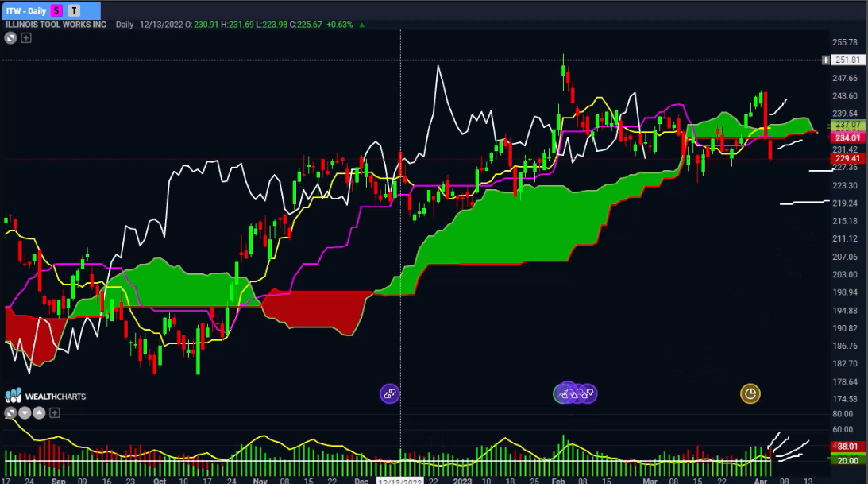
Task: Click the round expand icon on the lower indicator panel
Action: tap(10, 412)
